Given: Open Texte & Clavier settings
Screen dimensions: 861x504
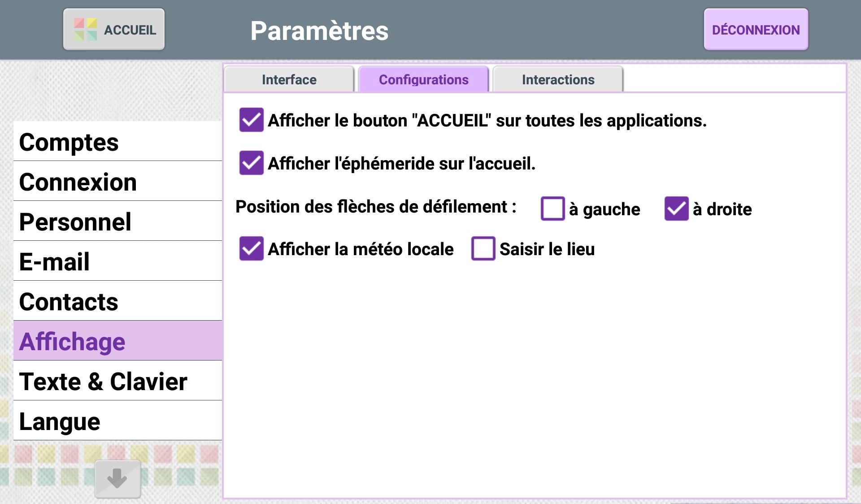Looking at the screenshot, I should (x=118, y=381).
